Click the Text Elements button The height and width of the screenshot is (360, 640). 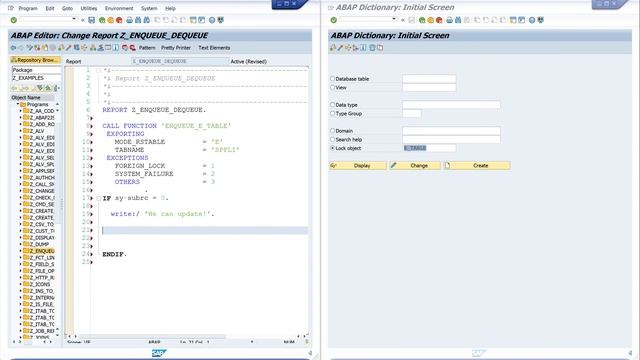point(214,48)
